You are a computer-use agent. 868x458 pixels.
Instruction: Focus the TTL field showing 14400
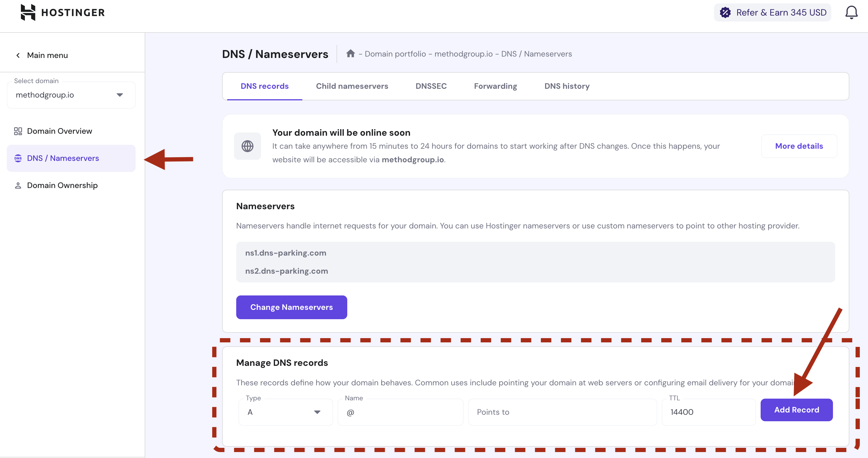[x=708, y=412]
